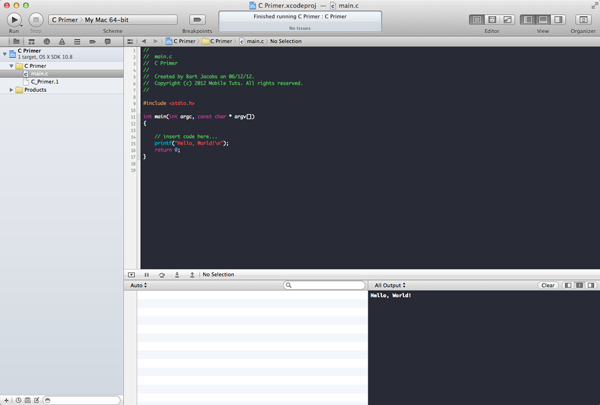Collapse the C Primer group folder
Image resolution: width=600 pixels, height=405 pixels.
tap(11, 66)
